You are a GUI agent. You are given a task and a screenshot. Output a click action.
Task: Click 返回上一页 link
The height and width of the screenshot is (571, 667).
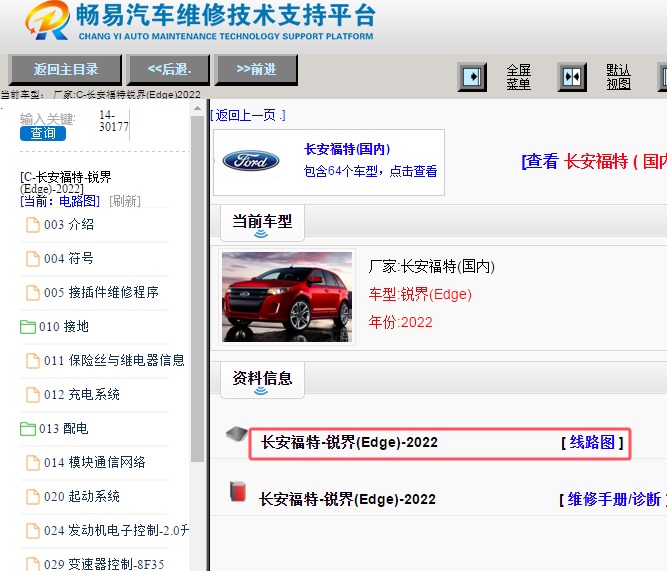click(248, 115)
